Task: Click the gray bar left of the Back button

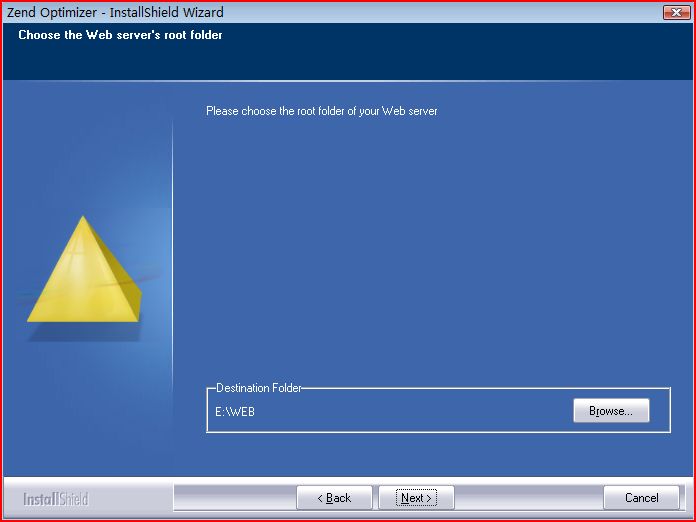Action: click(235, 498)
